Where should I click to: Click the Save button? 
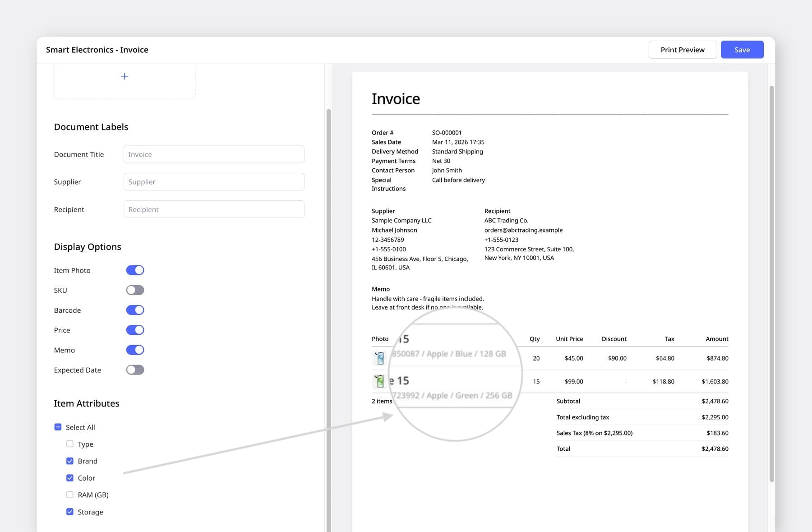pos(742,50)
